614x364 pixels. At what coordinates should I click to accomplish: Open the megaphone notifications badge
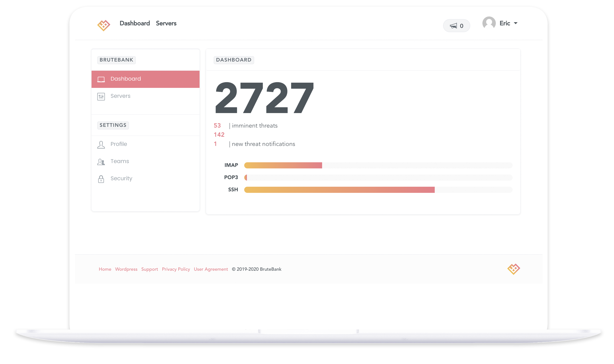point(456,26)
